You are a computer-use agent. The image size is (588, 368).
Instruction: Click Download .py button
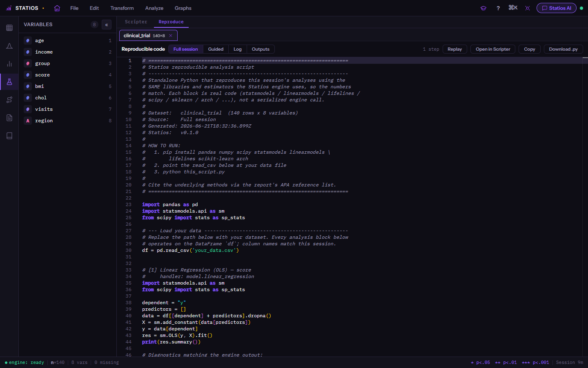click(563, 49)
